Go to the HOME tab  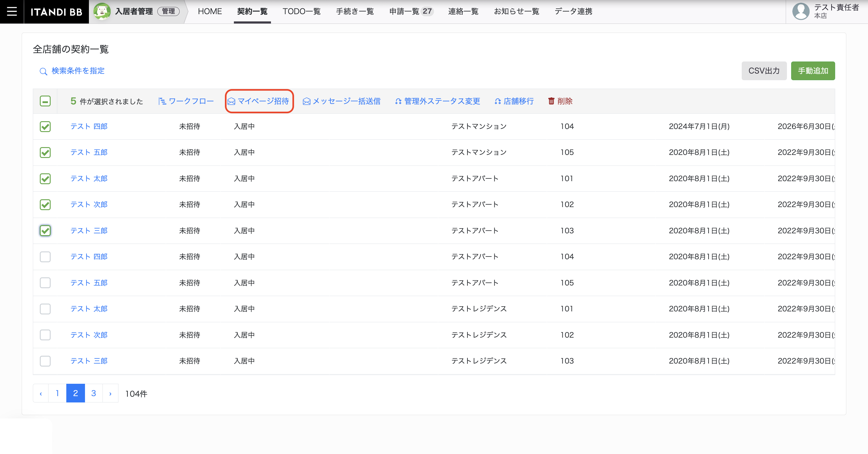[x=209, y=11]
